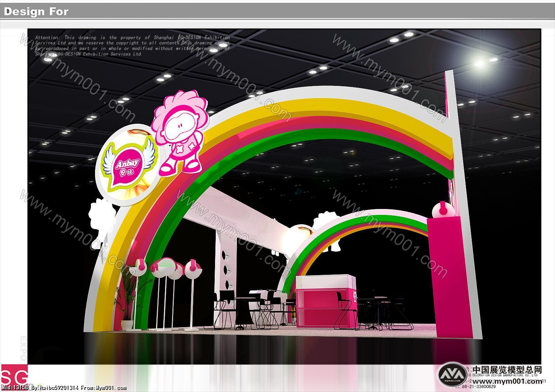555x392 pixels.
Task: Click the "Design For" header title
Action: click(x=36, y=11)
